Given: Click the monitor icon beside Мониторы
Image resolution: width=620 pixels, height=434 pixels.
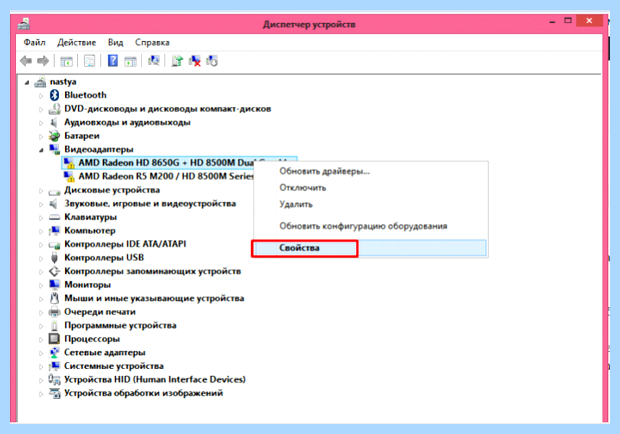Looking at the screenshot, I should tap(54, 285).
